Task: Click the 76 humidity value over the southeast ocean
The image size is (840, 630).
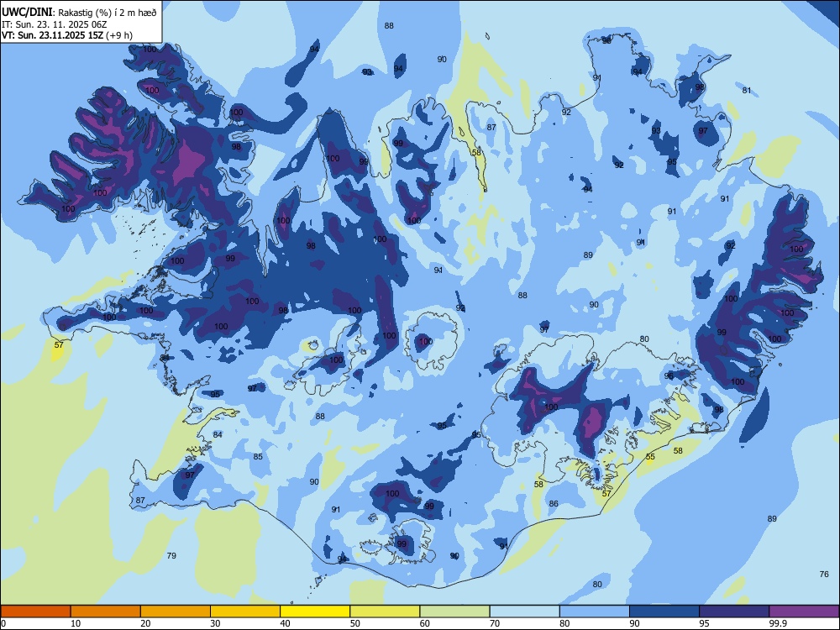Action: pos(824,575)
